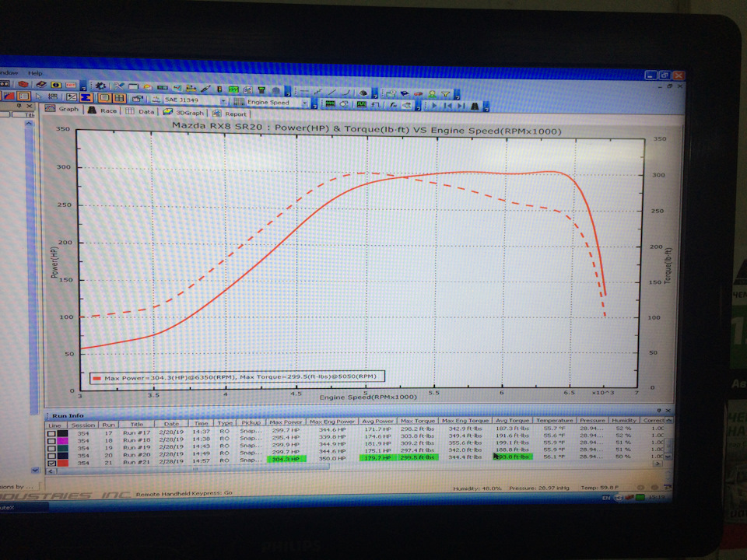Sort by the Humidity column header
This screenshot has height=560, width=747.
(623, 421)
